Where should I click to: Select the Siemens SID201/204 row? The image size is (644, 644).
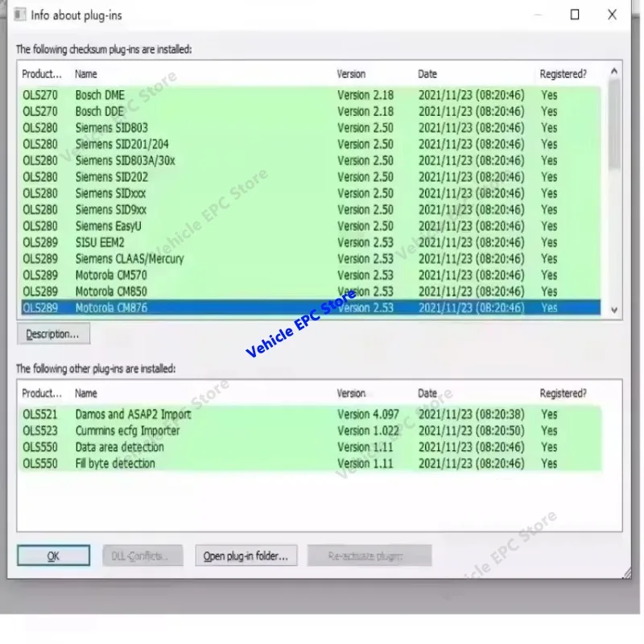pyautogui.click(x=311, y=144)
